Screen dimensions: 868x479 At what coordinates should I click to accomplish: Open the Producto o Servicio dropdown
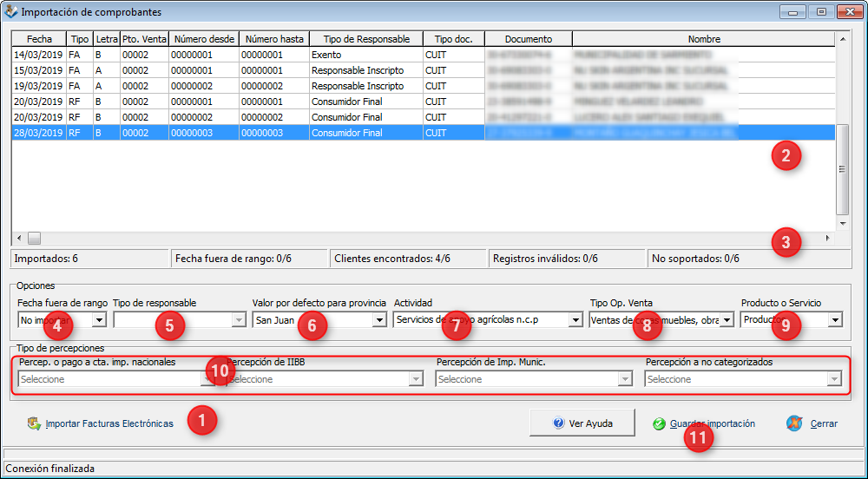pos(834,320)
